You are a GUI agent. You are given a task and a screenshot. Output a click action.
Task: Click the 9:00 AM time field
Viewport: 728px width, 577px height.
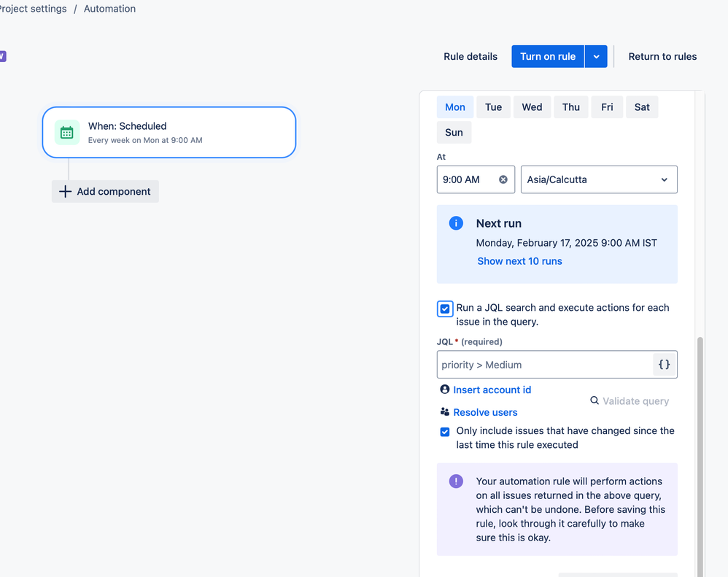(x=476, y=179)
